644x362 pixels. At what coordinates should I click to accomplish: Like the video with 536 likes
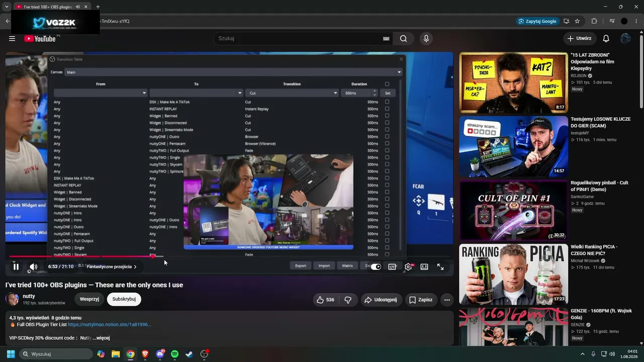(325, 300)
